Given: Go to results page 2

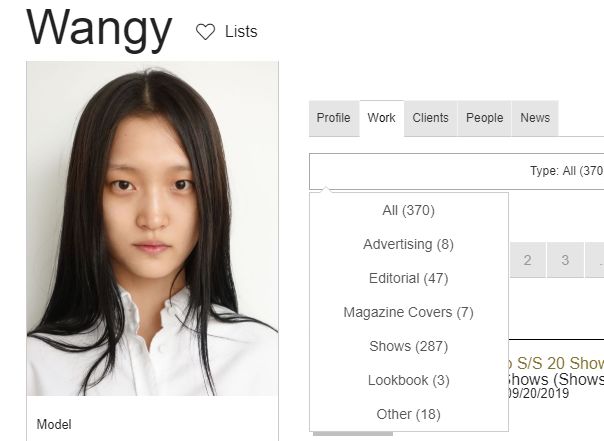Looking at the screenshot, I should 527,260.
